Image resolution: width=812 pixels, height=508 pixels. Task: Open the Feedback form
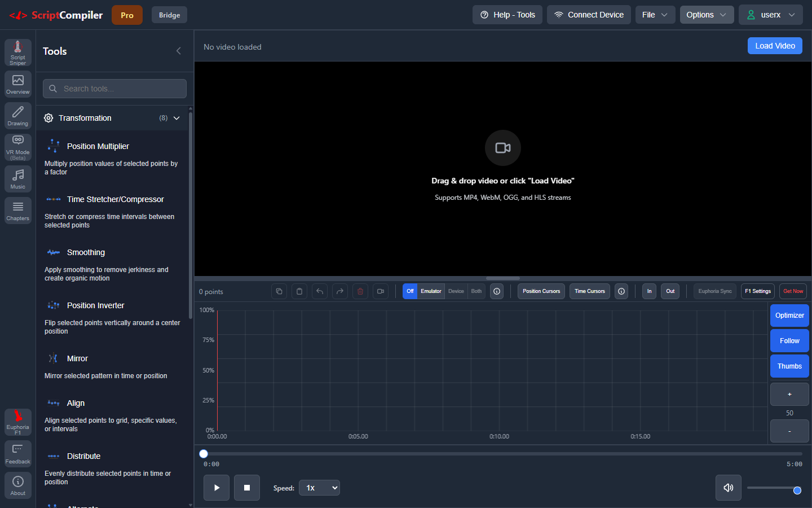[x=18, y=454]
